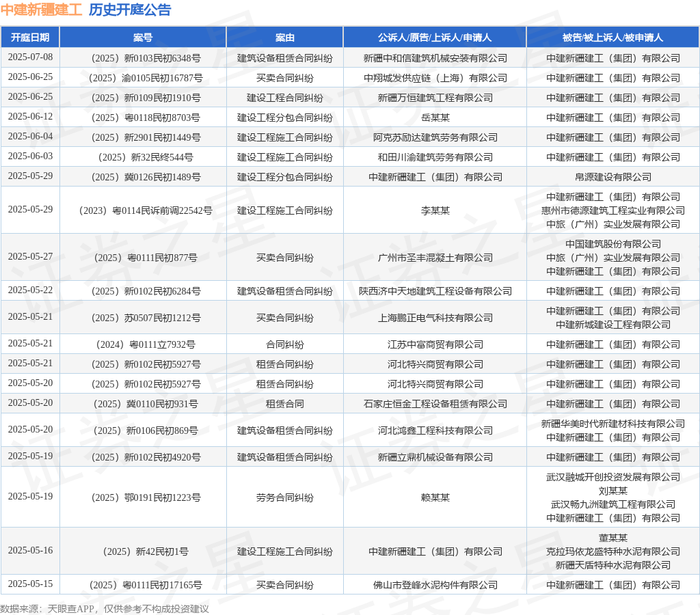Image resolution: width=700 pixels, height=615 pixels.
Task: Click defendant "新疆天盾特种水泥有限公司"
Action: [613, 566]
